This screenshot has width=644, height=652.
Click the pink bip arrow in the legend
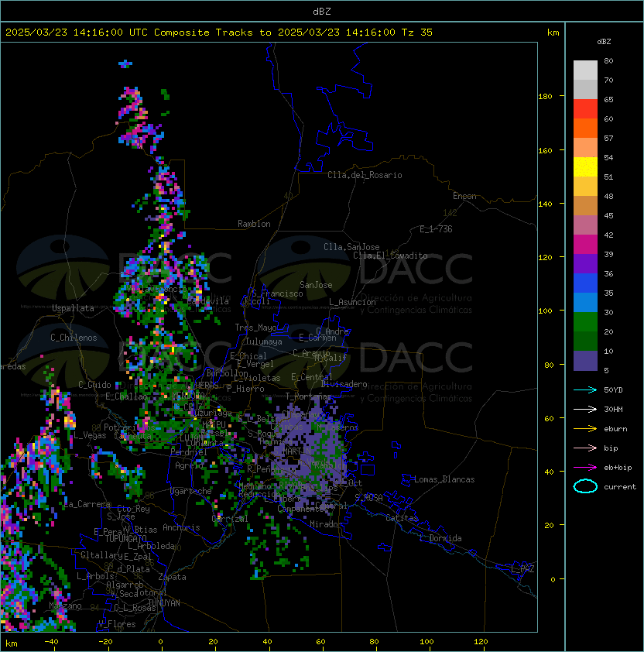click(x=585, y=448)
